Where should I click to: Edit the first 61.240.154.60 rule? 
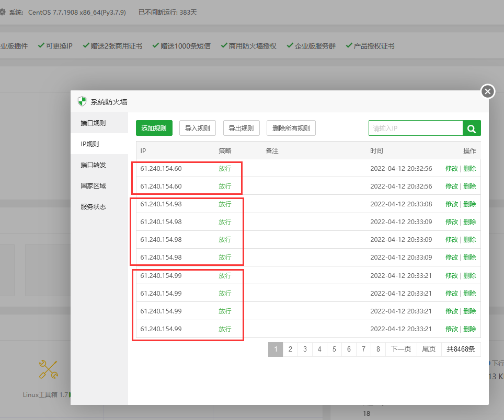point(452,169)
